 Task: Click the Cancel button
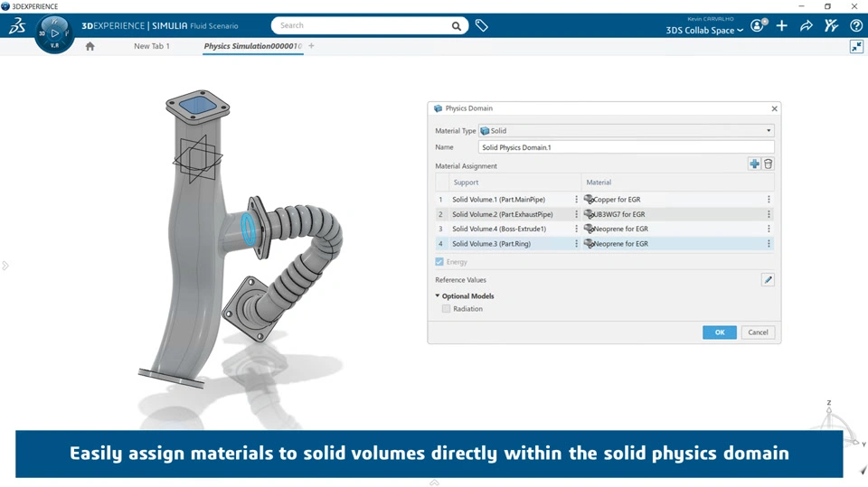(x=758, y=332)
